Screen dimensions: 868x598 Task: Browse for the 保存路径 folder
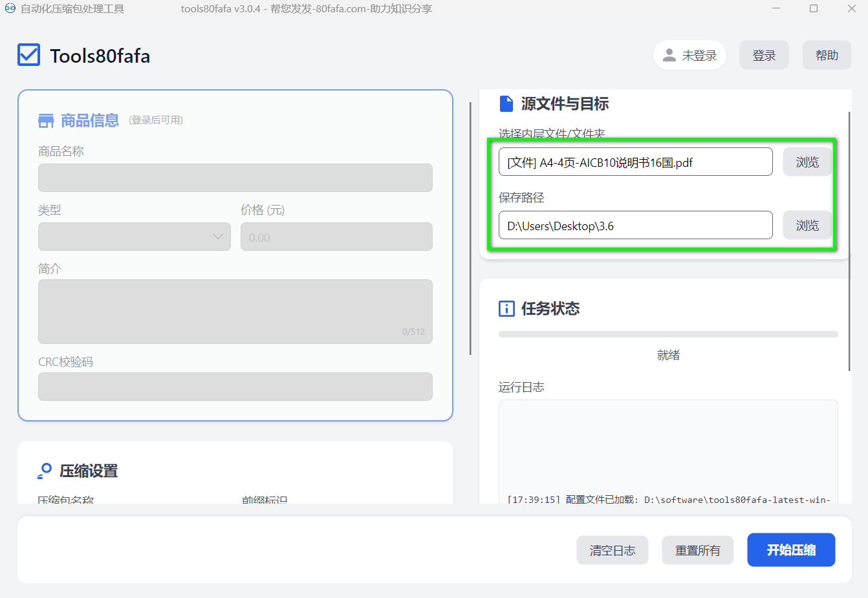(x=807, y=226)
